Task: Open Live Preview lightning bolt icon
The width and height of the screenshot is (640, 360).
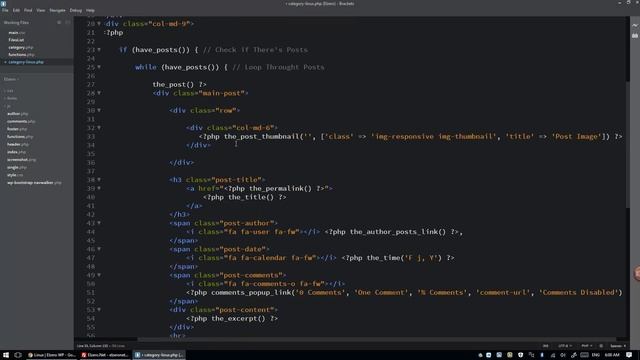Action: pyautogui.click(x=635, y=25)
